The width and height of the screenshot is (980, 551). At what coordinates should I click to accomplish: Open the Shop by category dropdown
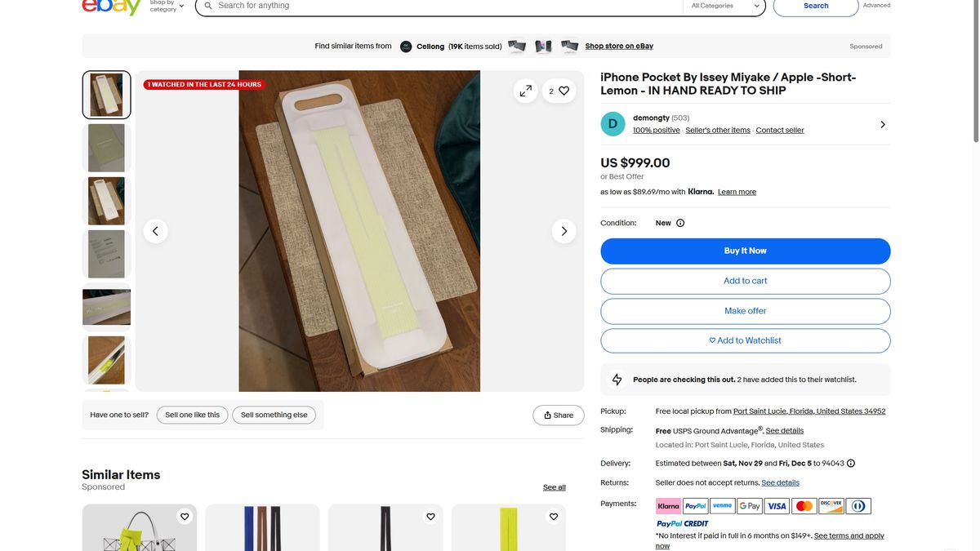pyautogui.click(x=167, y=7)
